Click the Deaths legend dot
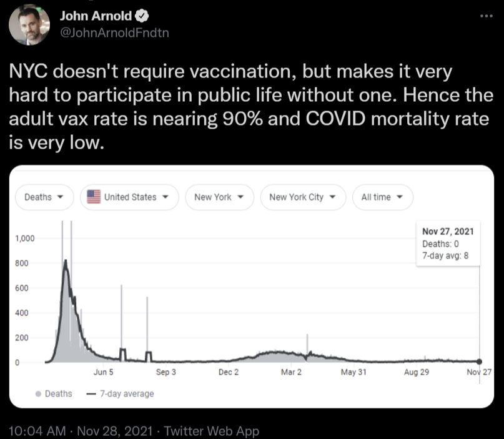The width and height of the screenshot is (504, 439). [x=38, y=394]
